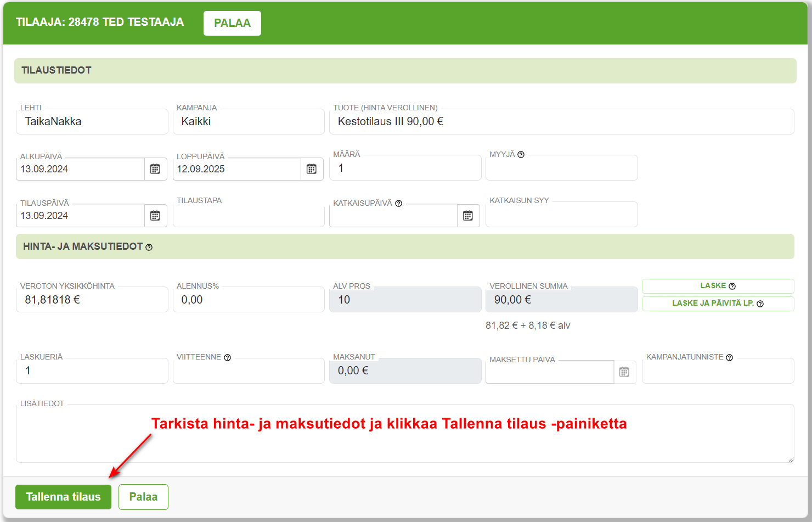Save the order with Tallenna tilaus
This screenshot has width=812, height=522.
(63, 497)
